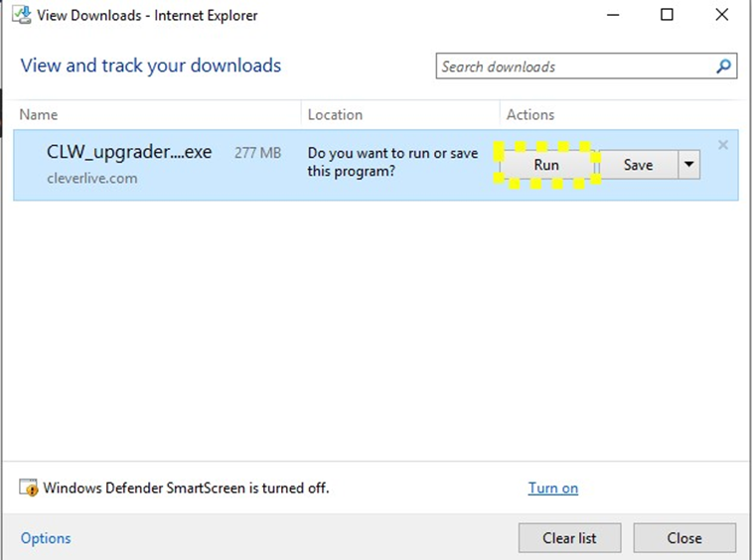The height and width of the screenshot is (560, 752).
Task: Click the Run button for CLW_upgrader
Action: click(546, 165)
